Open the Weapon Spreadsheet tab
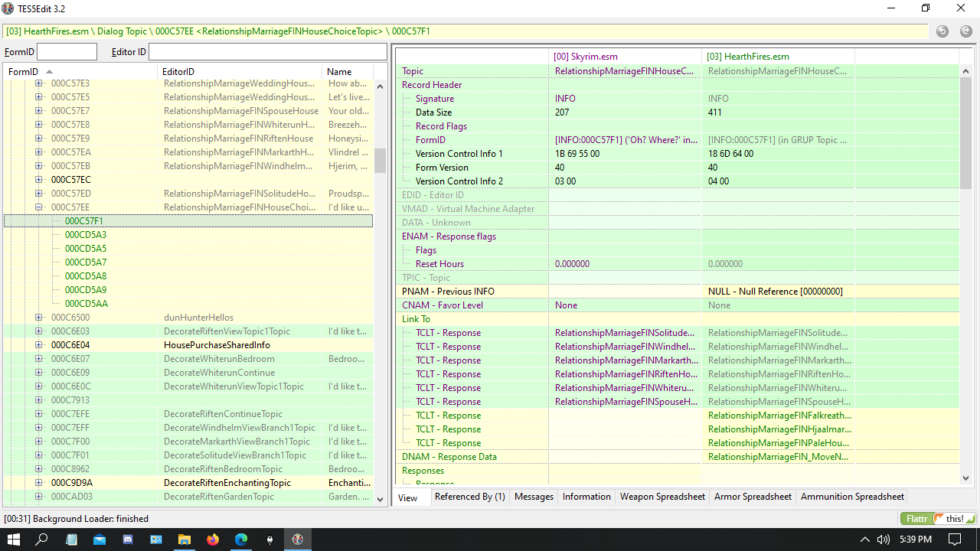This screenshot has height=551, width=980. (662, 497)
